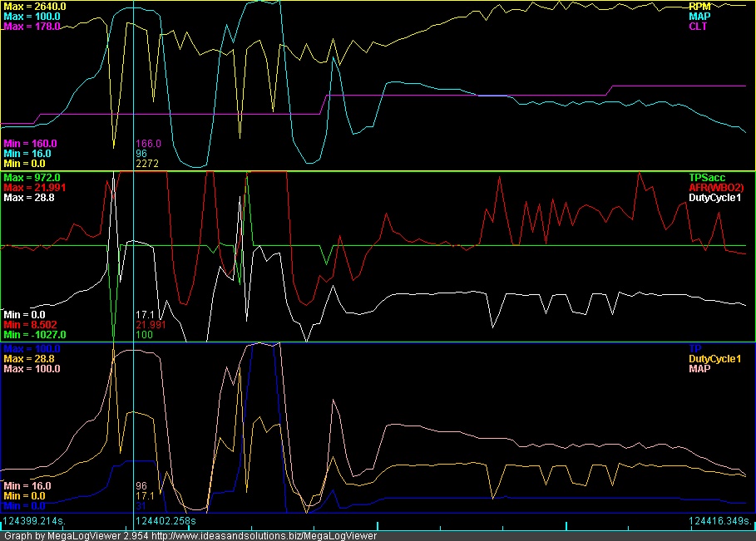Click the white DutyCycle1 legend label
Screen dimensions: 756x541
(714, 198)
